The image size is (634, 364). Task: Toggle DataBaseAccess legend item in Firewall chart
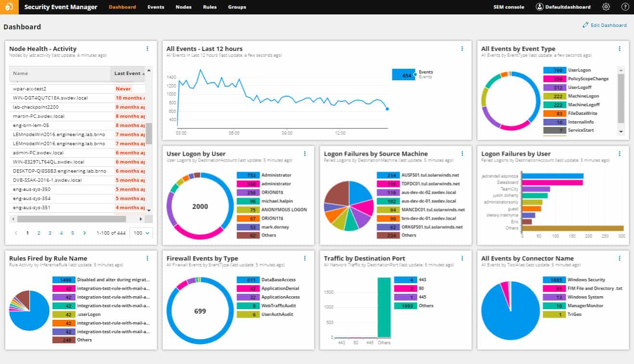click(275, 280)
